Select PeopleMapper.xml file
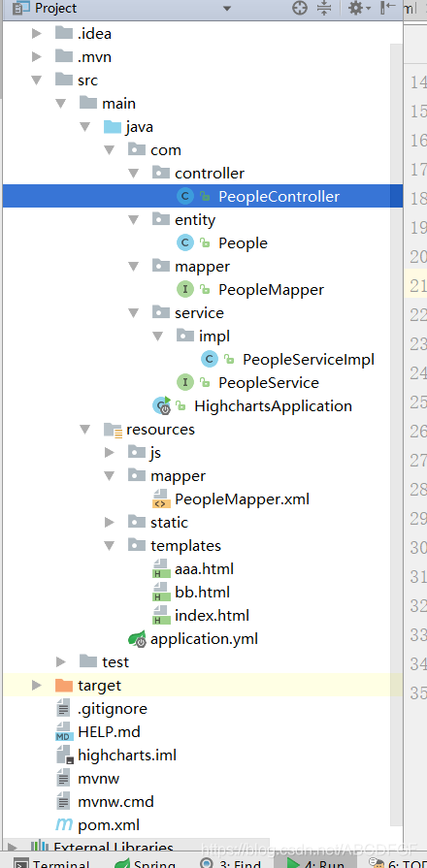The width and height of the screenshot is (427, 868). 242,498
